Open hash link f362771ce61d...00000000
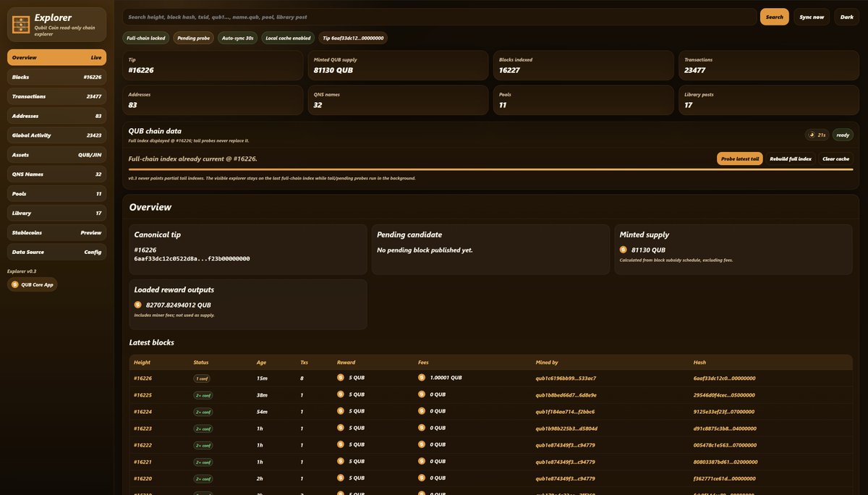The width and height of the screenshot is (868, 495). click(x=724, y=478)
